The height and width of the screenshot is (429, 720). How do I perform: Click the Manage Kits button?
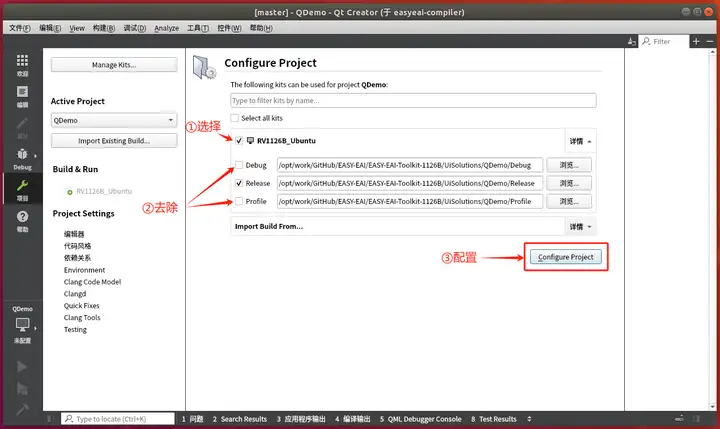click(x=114, y=65)
